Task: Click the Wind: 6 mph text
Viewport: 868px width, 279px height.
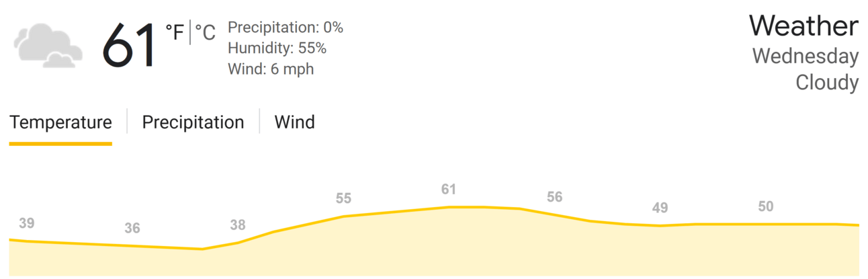Action: 271,69
